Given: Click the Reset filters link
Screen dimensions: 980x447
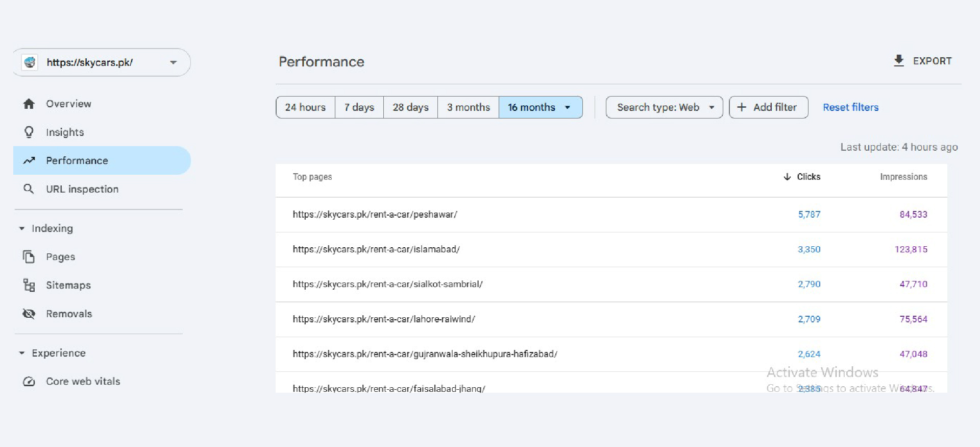Looking at the screenshot, I should tap(850, 107).
